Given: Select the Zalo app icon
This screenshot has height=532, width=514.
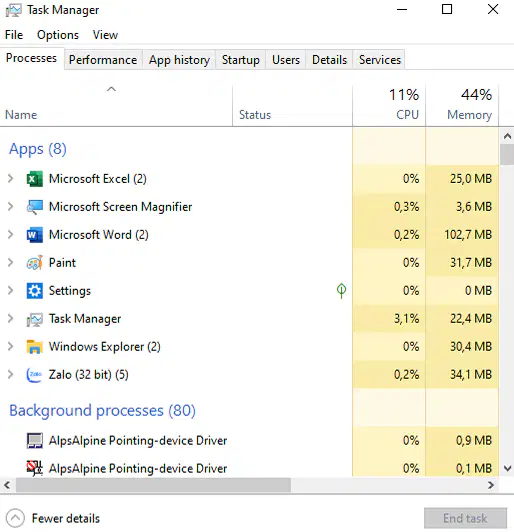Looking at the screenshot, I should [35, 375].
